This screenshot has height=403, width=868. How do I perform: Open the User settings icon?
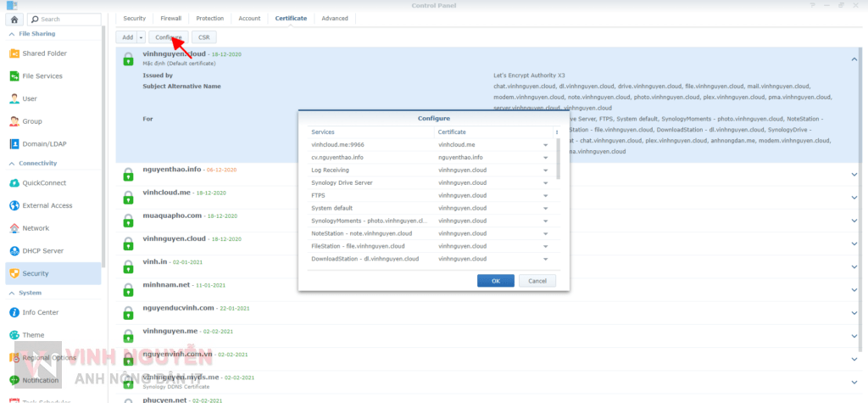(14, 98)
